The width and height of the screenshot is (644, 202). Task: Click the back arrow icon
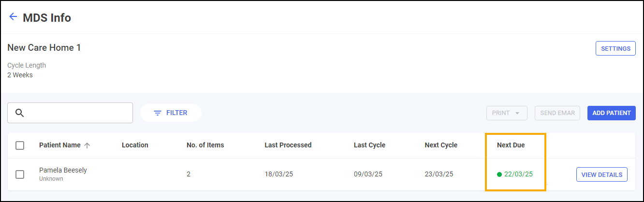coord(13,17)
